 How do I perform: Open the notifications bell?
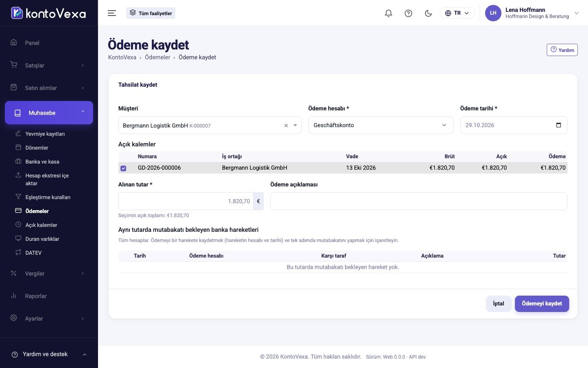[388, 13]
